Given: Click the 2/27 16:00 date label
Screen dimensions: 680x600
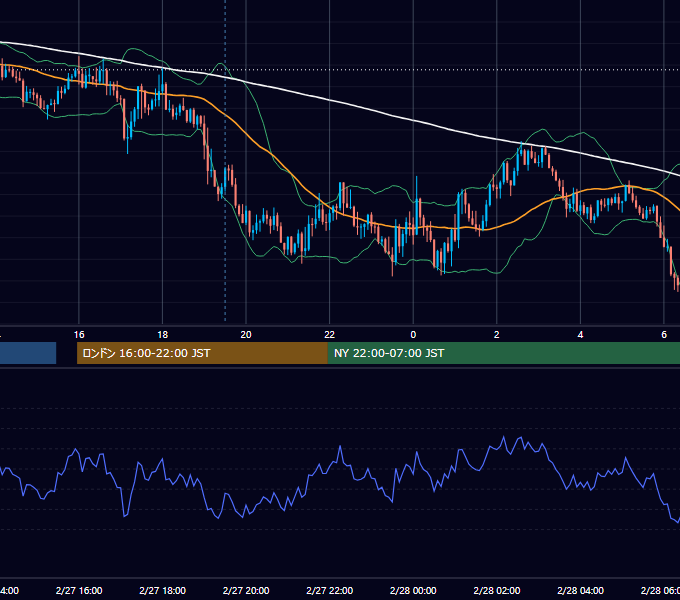Looking at the screenshot, I should point(79,591).
